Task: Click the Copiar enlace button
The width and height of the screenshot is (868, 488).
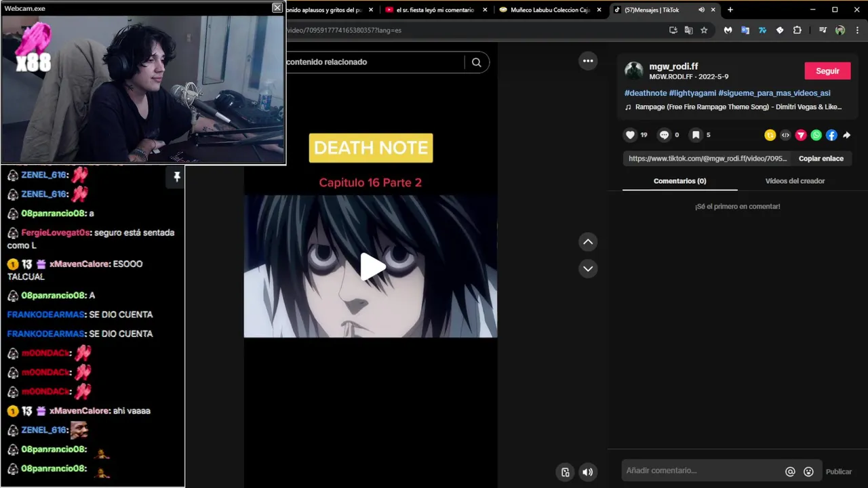Action: point(821,159)
